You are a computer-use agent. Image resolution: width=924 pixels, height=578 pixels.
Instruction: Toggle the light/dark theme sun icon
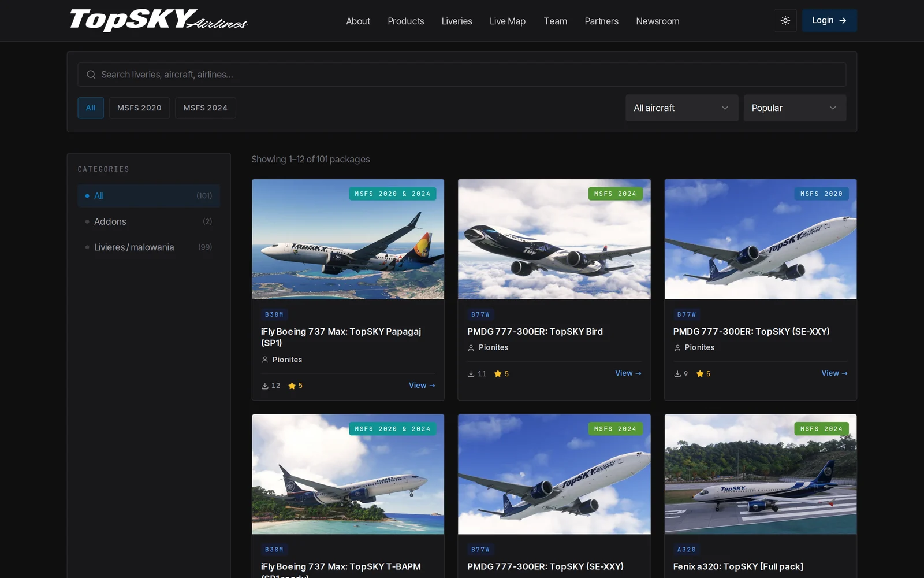[x=785, y=21]
